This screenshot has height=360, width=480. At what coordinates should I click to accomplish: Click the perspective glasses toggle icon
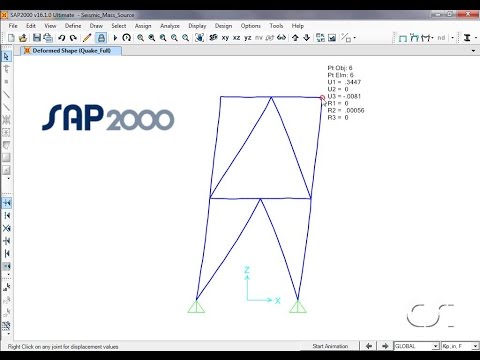coord(281,38)
